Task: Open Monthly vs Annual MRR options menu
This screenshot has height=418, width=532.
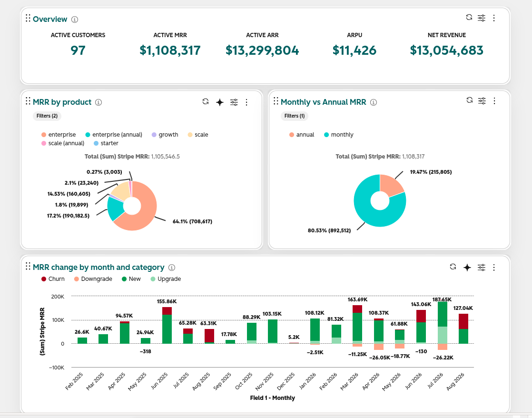Action: tap(494, 101)
